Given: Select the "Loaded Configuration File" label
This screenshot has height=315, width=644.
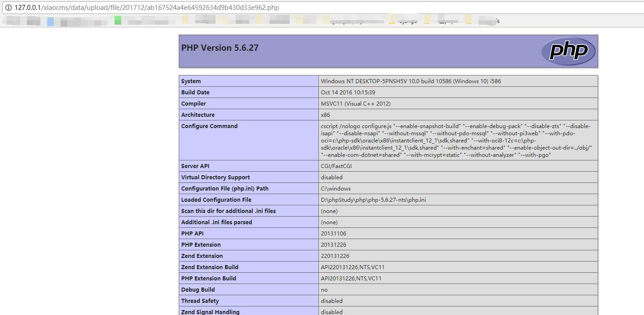Looking at the screenshot, I should (x=216, y=200).
